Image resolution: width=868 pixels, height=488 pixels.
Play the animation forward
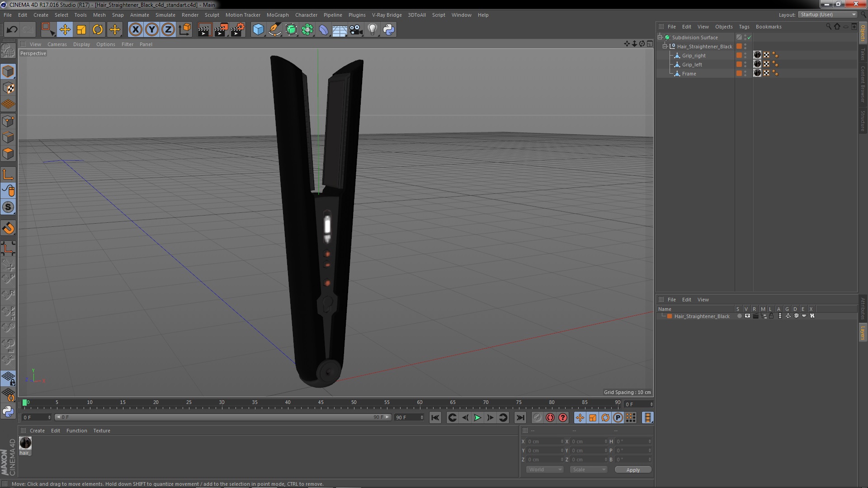coord(477,418)
